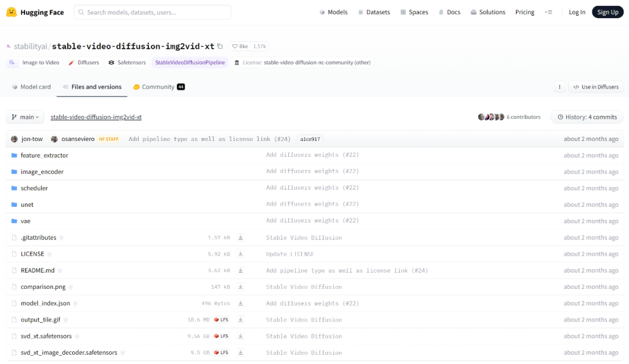Image resolution: width=629 pixels, height=364 pixels.
Task: Like the stable-video-diffusion model
Action: click(240, 46)
